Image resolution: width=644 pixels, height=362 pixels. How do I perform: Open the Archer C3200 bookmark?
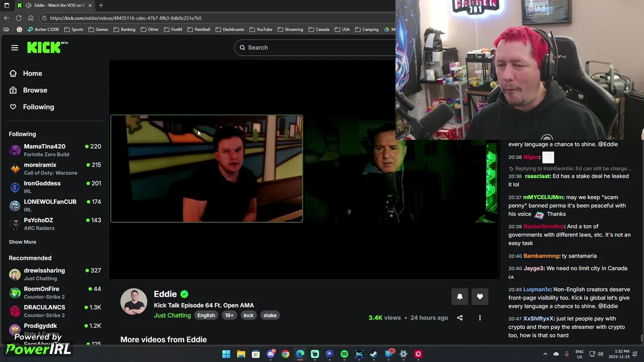tap(43, 30)
